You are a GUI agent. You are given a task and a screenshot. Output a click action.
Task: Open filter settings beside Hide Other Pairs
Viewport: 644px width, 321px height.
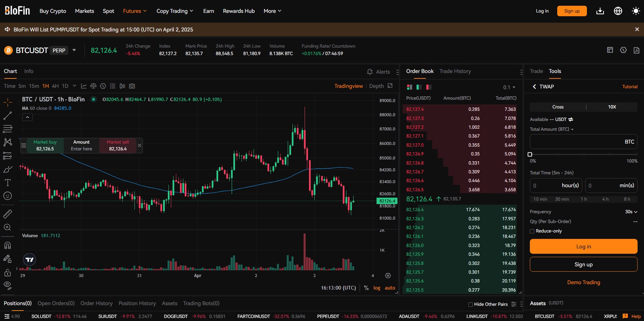coord(514,304)
